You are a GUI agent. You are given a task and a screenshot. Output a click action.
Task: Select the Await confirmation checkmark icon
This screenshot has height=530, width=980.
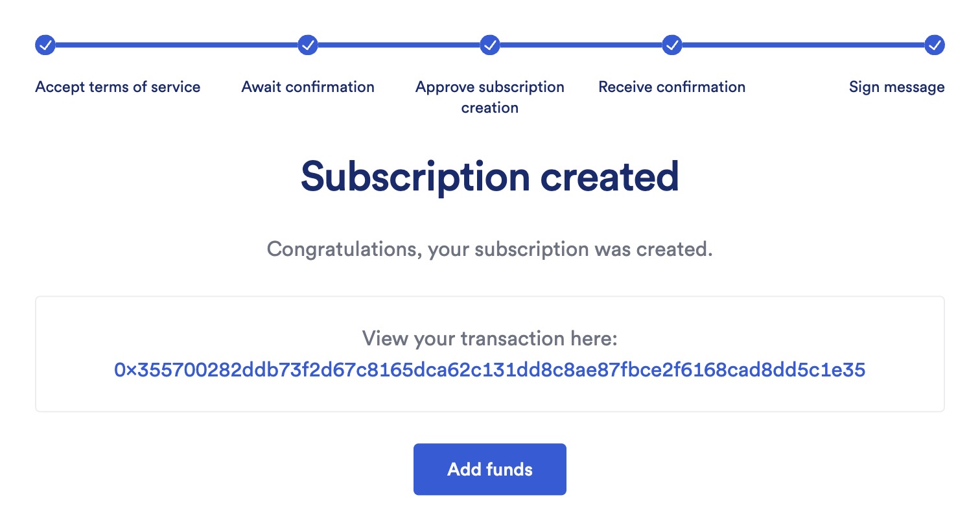[x=308, y=45]
